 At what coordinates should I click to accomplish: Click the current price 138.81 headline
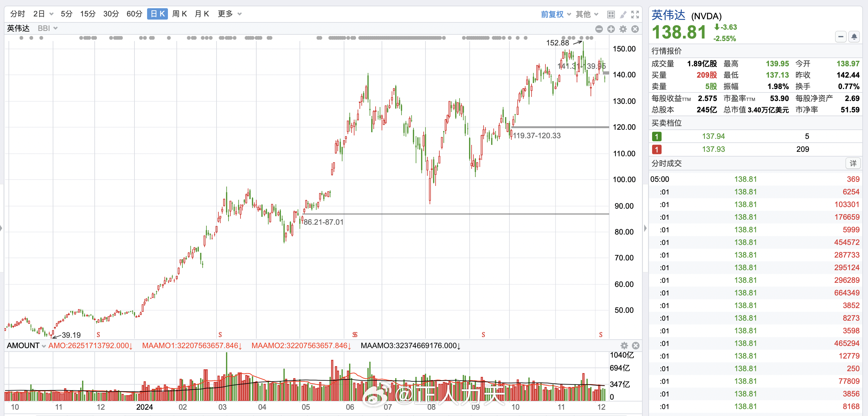(x=679, y=32)
